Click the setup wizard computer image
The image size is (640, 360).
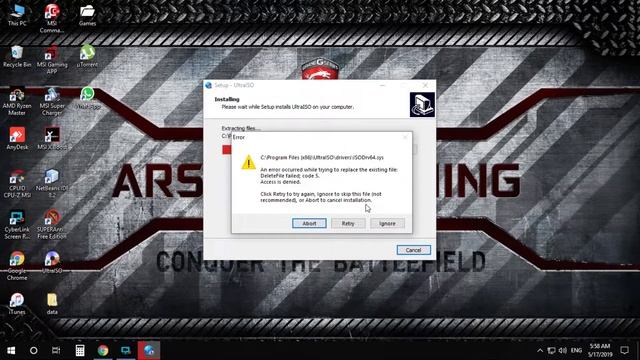422,104
